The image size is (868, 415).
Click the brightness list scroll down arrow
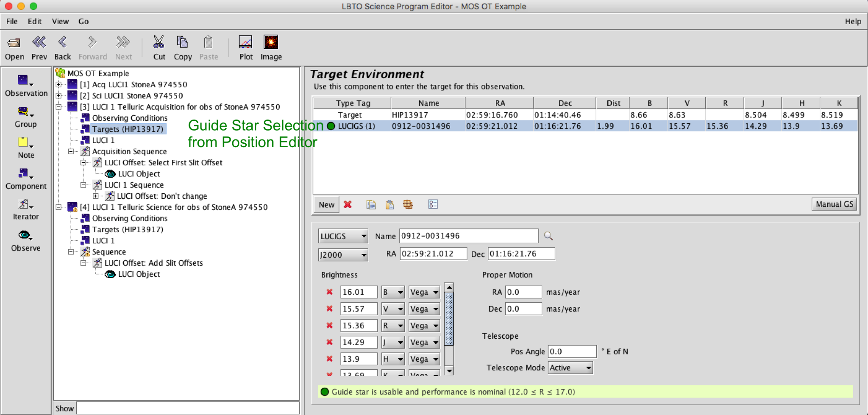(449, 370)
